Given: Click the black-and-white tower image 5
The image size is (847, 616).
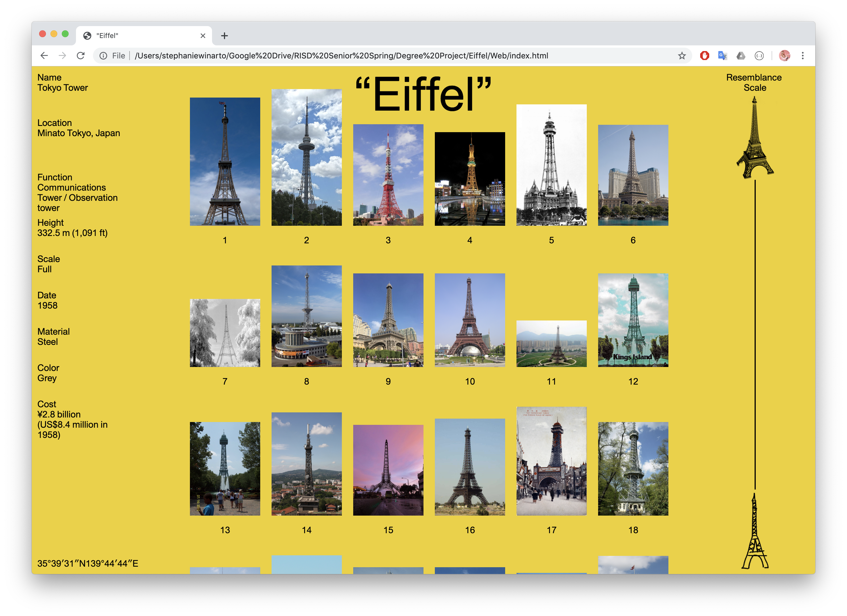Looking at the screenshot, I should click(551, 165).
